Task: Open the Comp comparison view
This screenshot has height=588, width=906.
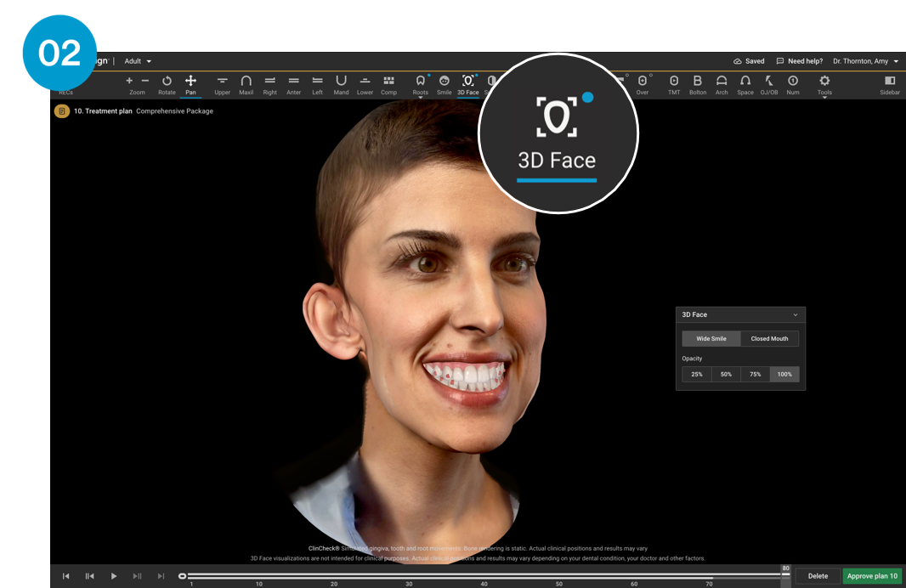Action: click(389, 84)
